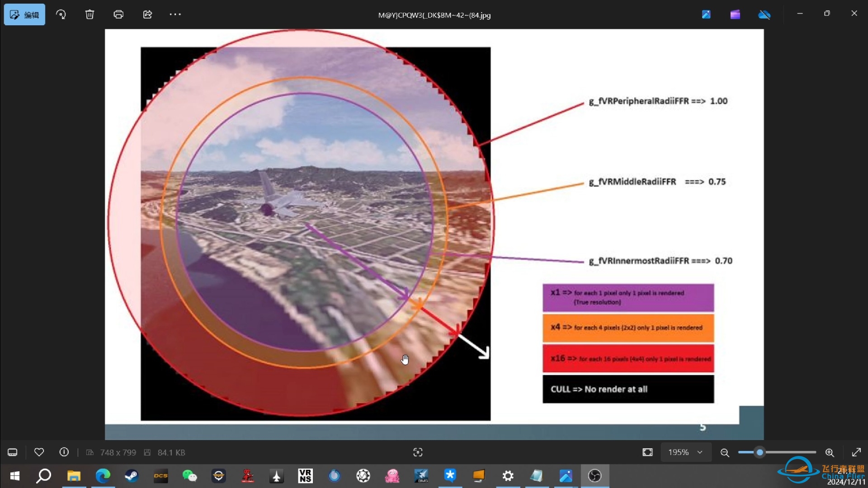Print the image using the printer icon
The height and width of the screenshot is (488, 868).
tap(118, 14)
